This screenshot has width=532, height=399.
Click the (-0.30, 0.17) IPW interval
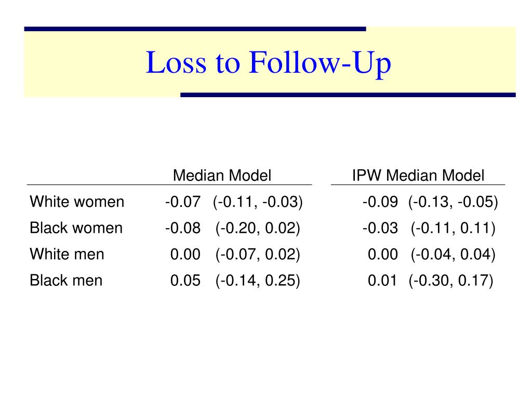coord(451,281)
